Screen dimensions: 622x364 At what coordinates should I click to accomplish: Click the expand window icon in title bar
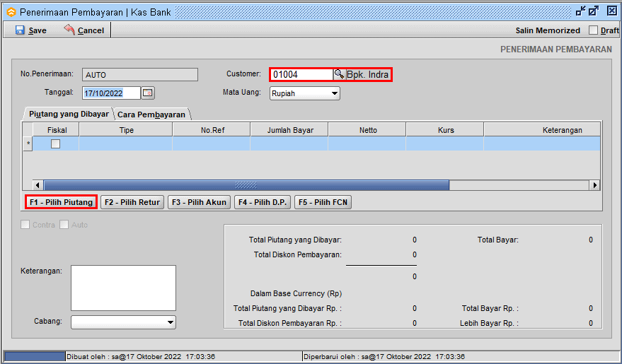pos(594,11)
